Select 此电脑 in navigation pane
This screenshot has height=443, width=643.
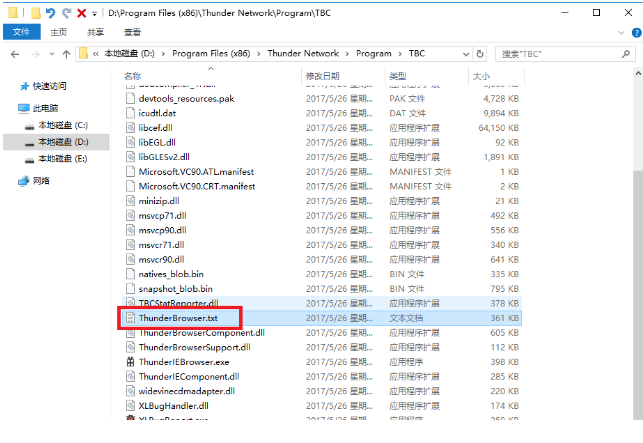click(x=45, y=108)
